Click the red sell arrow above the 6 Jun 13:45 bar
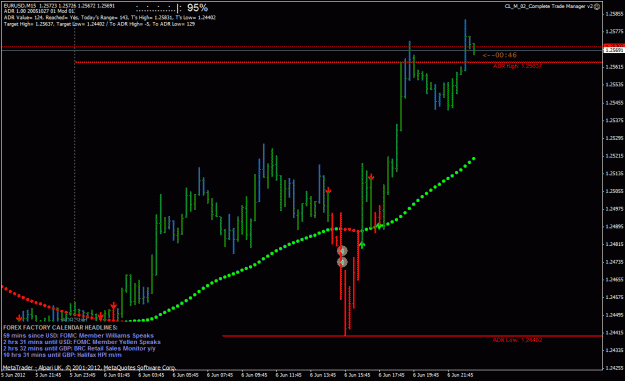 coord(328,190)
